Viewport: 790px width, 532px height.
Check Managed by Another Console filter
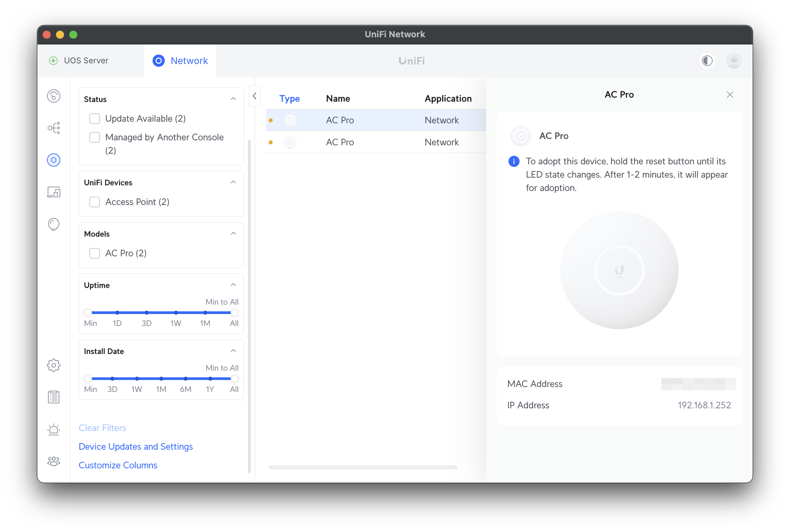(x=95, y=137)
